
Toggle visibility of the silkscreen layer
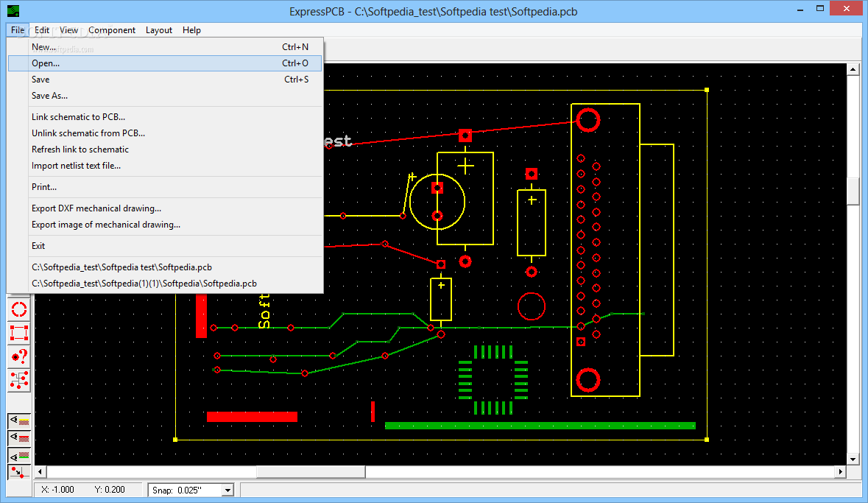tap(19, 421)
